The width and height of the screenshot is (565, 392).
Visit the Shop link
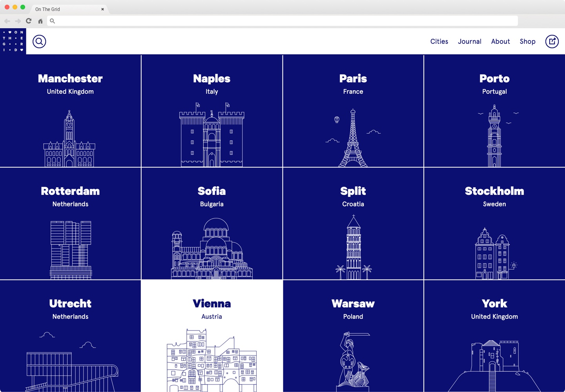click(527, 42)
